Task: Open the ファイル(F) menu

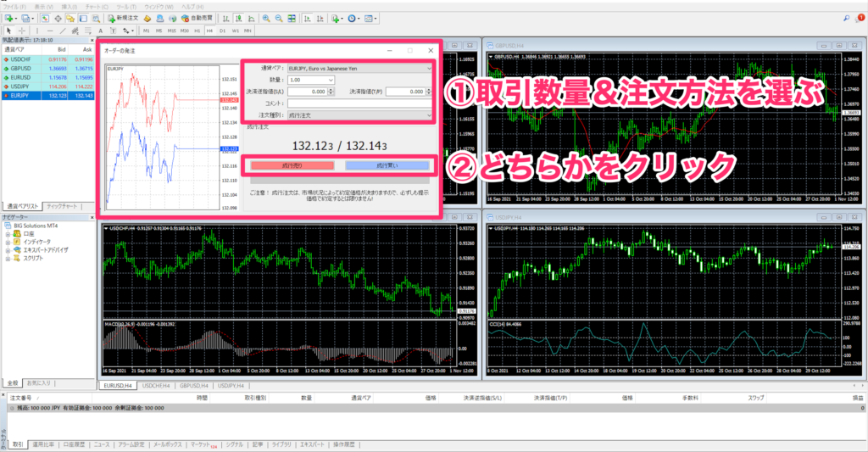Action: pyautogui.click(x=14, y=7)
